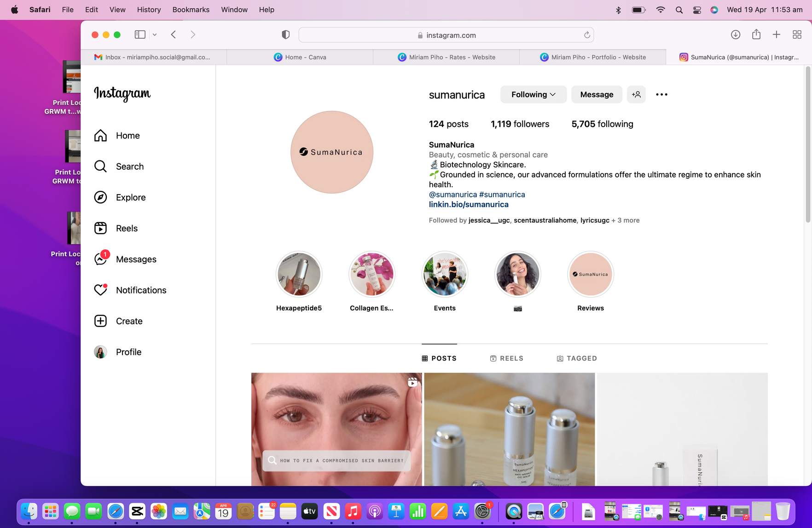Open the 5,705 following list
The height and width of the screenshot is (528, 812).
coord(602,124)
